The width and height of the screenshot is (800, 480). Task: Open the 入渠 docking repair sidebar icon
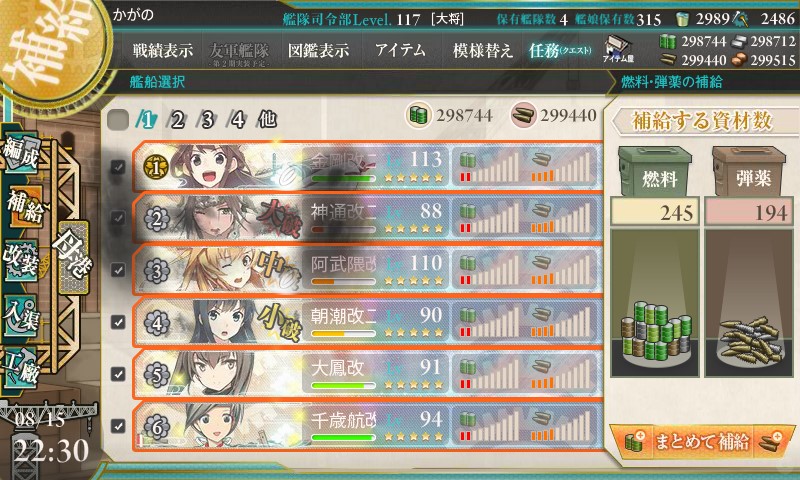(22, 315)
